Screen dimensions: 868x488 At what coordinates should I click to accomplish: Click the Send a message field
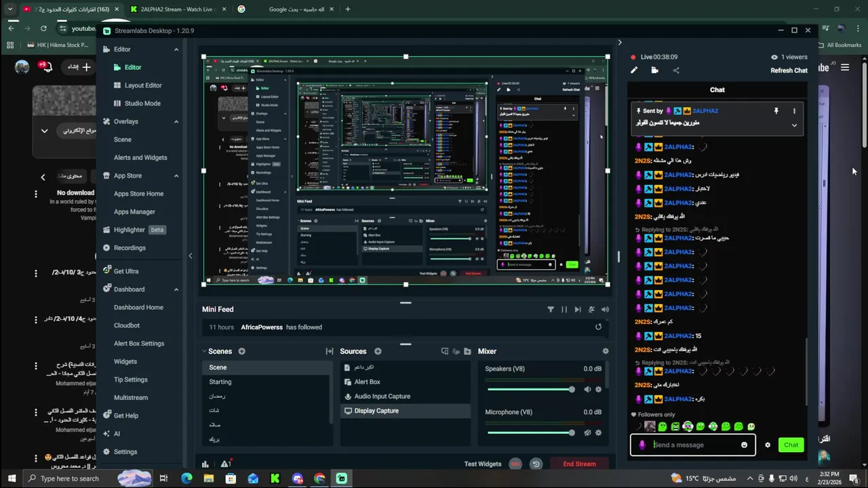pos(693,445)
